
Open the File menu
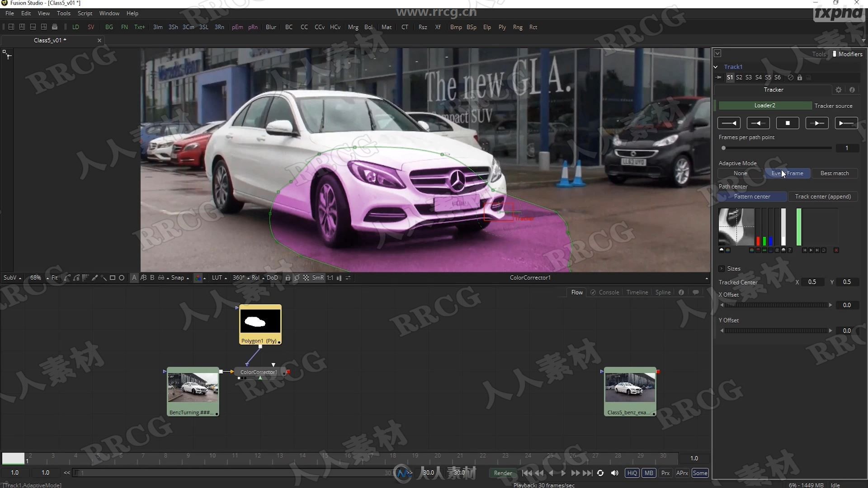tap(9, 13)
